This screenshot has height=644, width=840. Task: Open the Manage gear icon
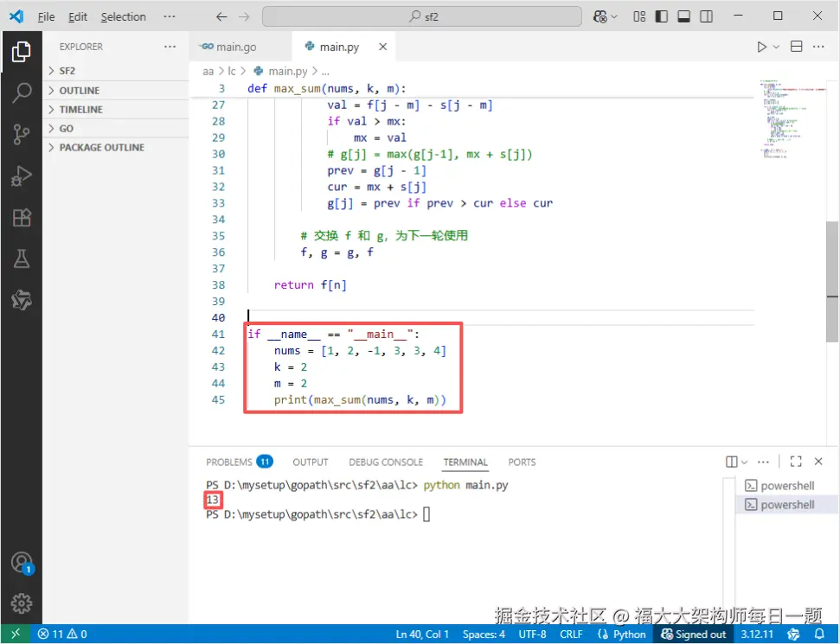coord(22,603)
